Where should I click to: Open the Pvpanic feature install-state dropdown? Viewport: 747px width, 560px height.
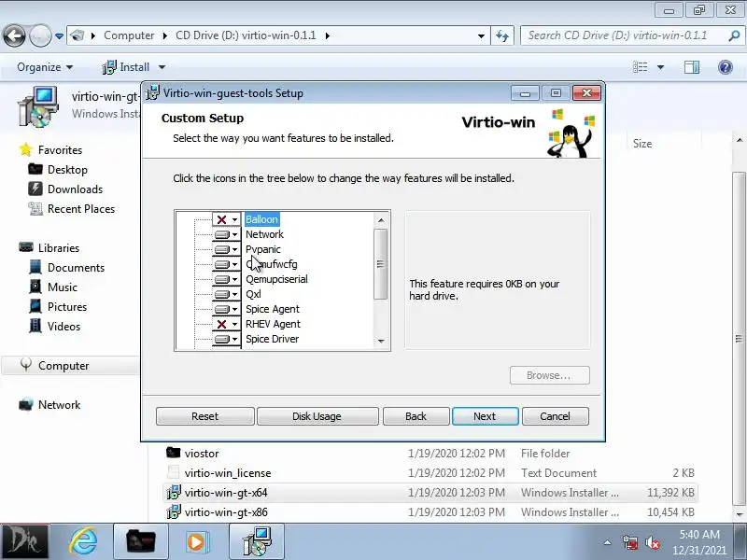point(226,249)
